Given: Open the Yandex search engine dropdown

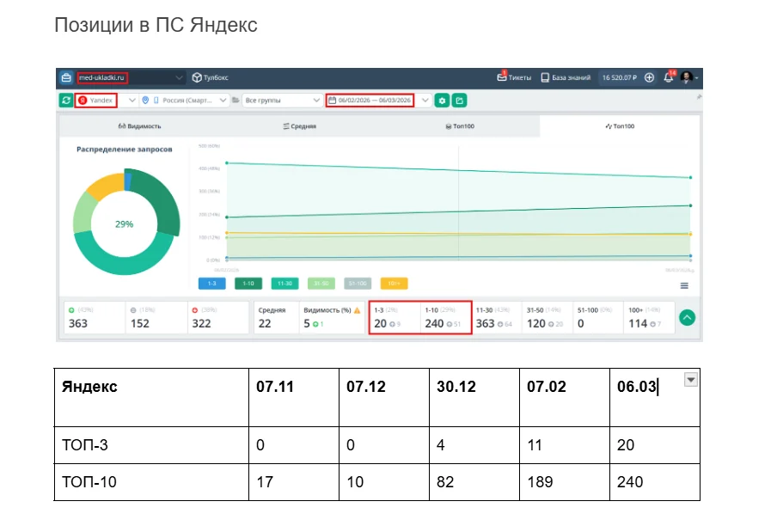Looking at the screenshot, I should tap(132, 101).
